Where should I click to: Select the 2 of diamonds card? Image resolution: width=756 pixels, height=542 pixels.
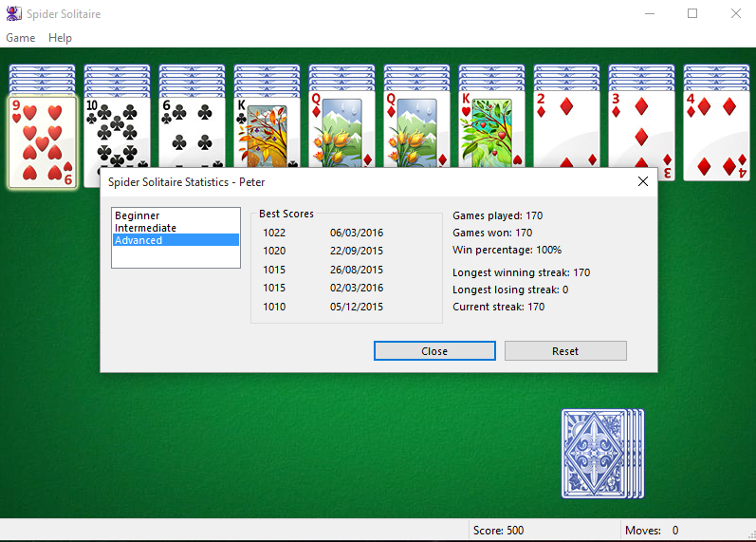tap(566, 133)
